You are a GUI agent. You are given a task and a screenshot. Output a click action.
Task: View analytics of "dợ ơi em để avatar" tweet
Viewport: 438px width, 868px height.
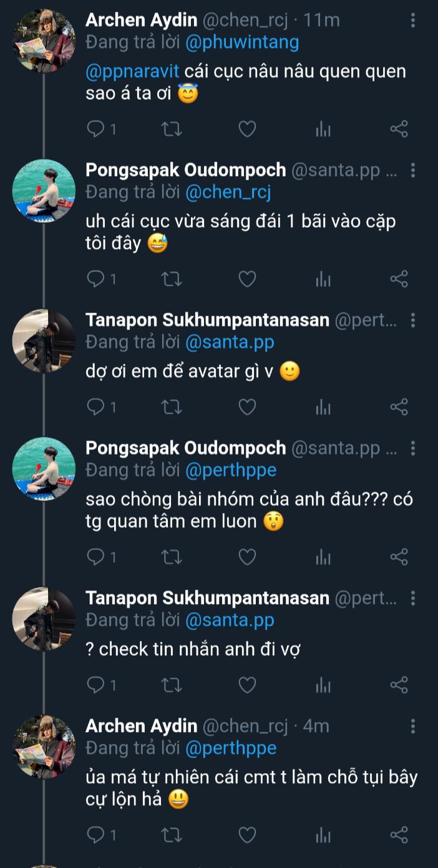point(323,407)
